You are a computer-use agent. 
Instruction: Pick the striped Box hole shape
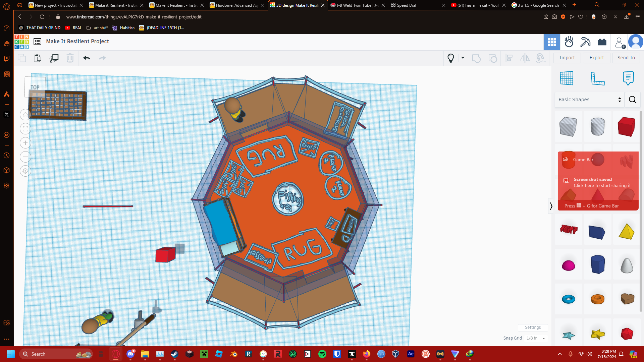(568, 127)
